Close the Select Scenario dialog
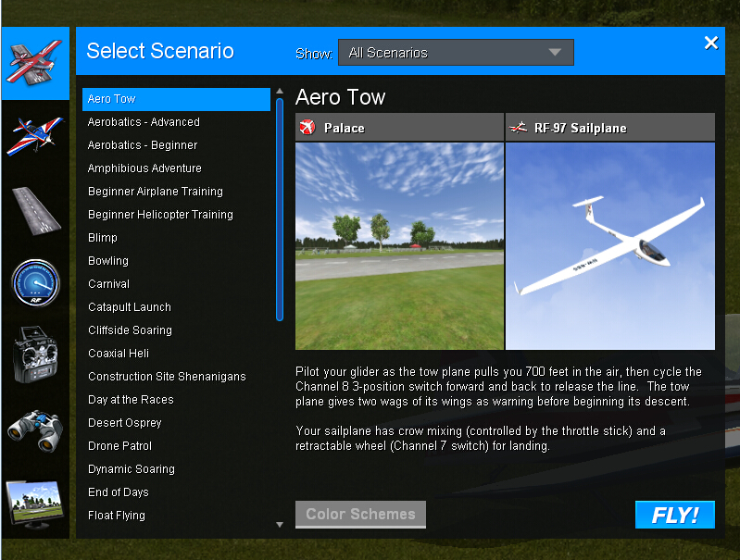 click(711, 44)
